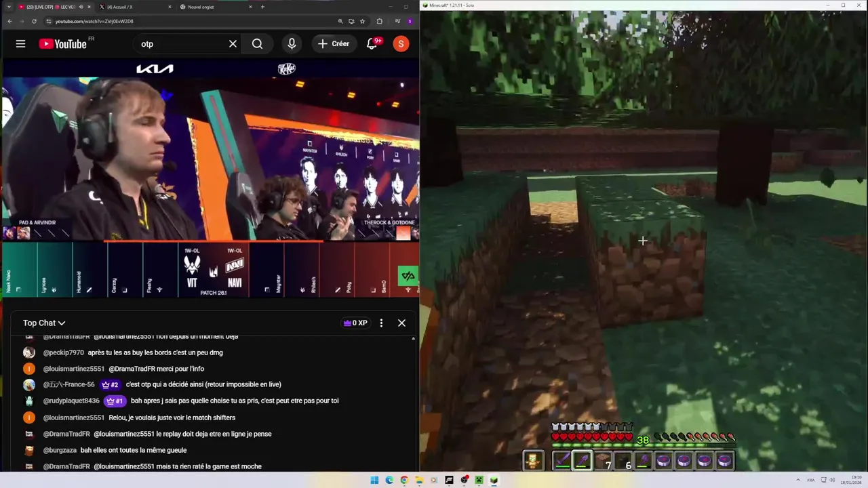The width and height of the screenshot is (868, 488).
Task: Select the axe hotbar slot in Minecraft
Action: [643, 461]
